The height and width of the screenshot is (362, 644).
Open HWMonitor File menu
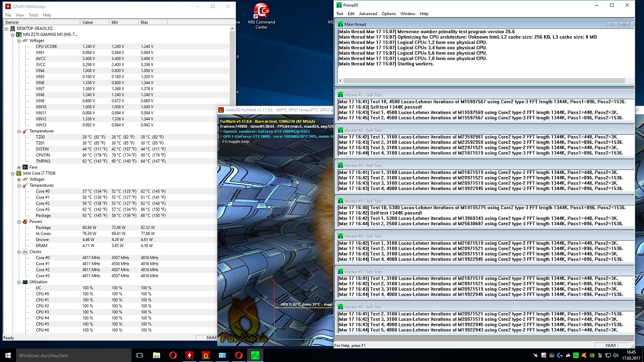(x=8, y=15)
